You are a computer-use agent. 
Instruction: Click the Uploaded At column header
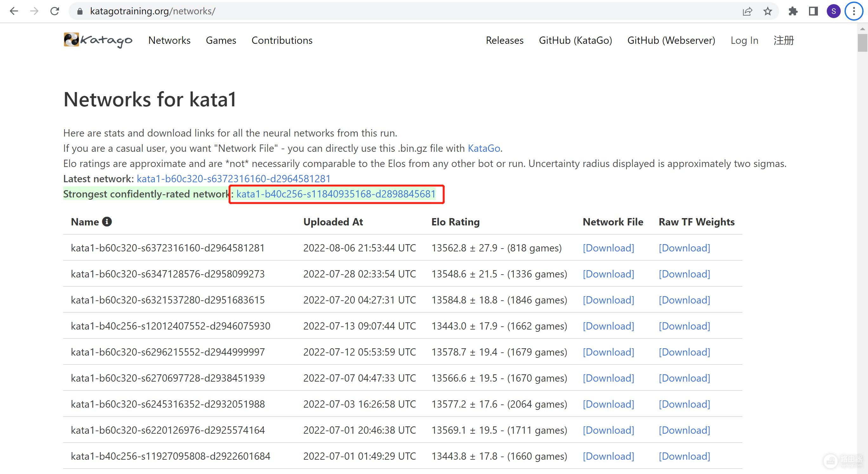point(333,222)
